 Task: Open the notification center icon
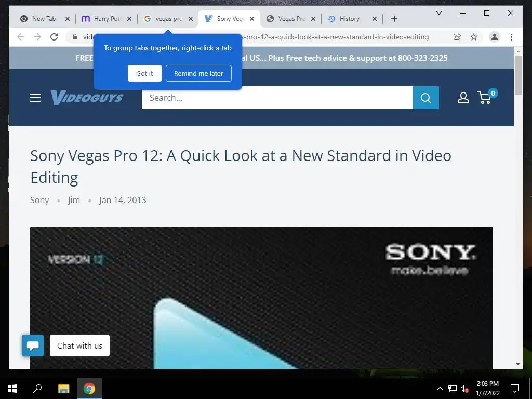click(x=515, y=389)
